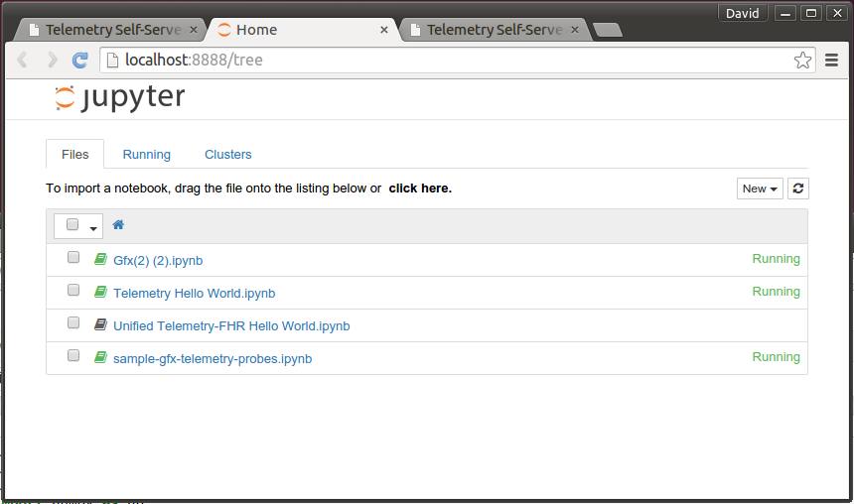This screenshot has width=854, height=504.
Task: Tick the Telemetry Hello World.ipynb checkbox
Action: 73,290
